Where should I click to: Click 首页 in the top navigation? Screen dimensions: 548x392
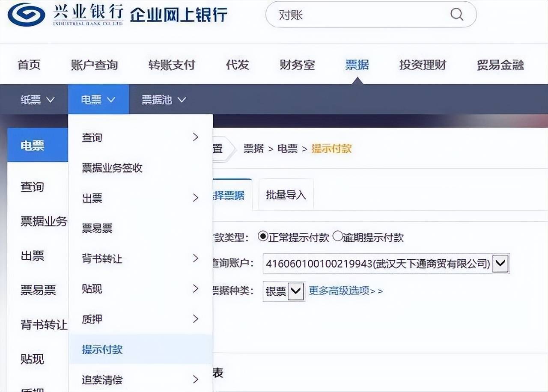[x=28, y=65]
